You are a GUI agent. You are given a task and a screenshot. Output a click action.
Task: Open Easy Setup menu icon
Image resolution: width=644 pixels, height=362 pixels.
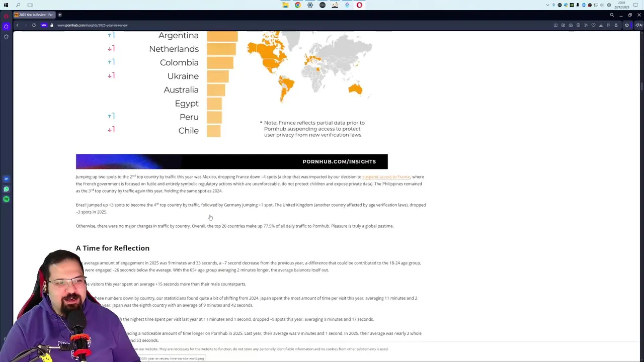coord(608,25)
